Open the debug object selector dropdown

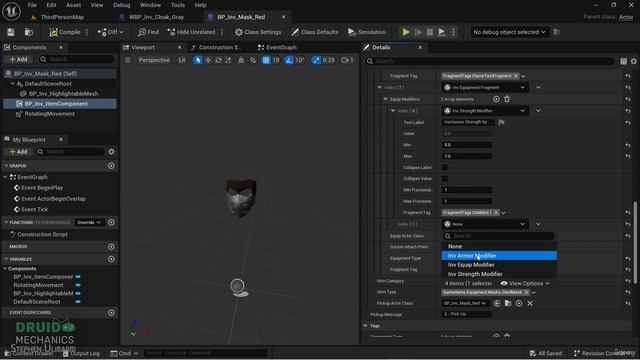(x=509, y=32)
